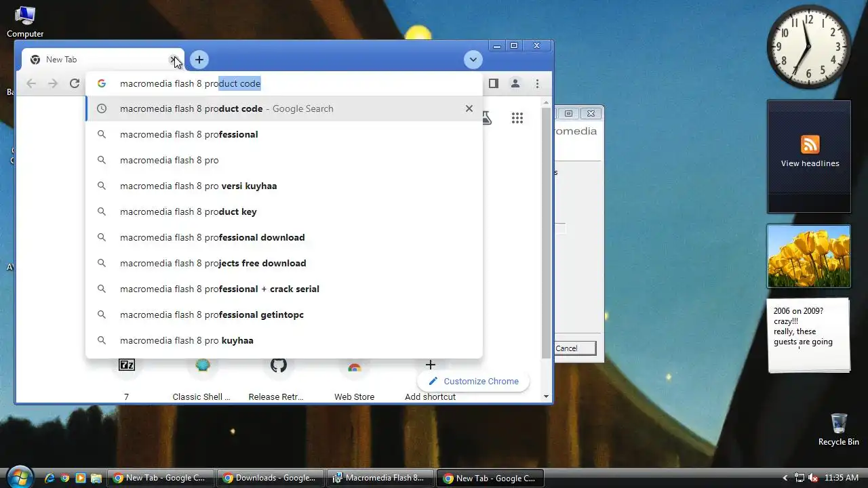
Task: Open a new tab with the plus button
Action: (x=199, y=60)
